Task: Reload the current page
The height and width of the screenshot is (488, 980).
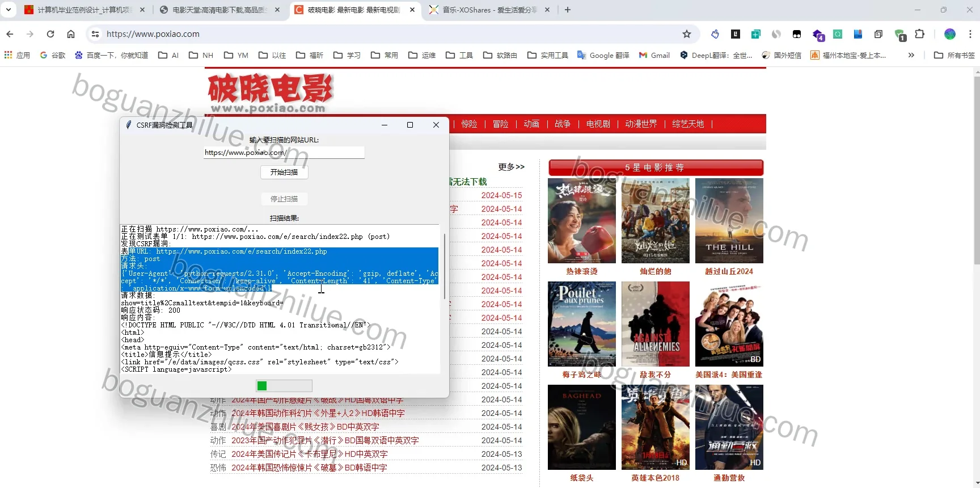Action: point(50,34)
